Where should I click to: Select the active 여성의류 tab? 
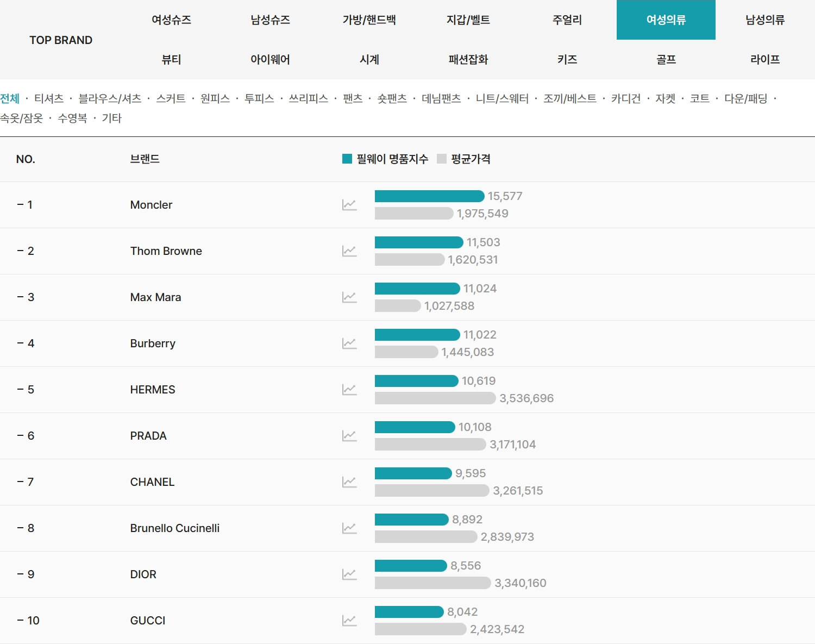click(666, 20)
